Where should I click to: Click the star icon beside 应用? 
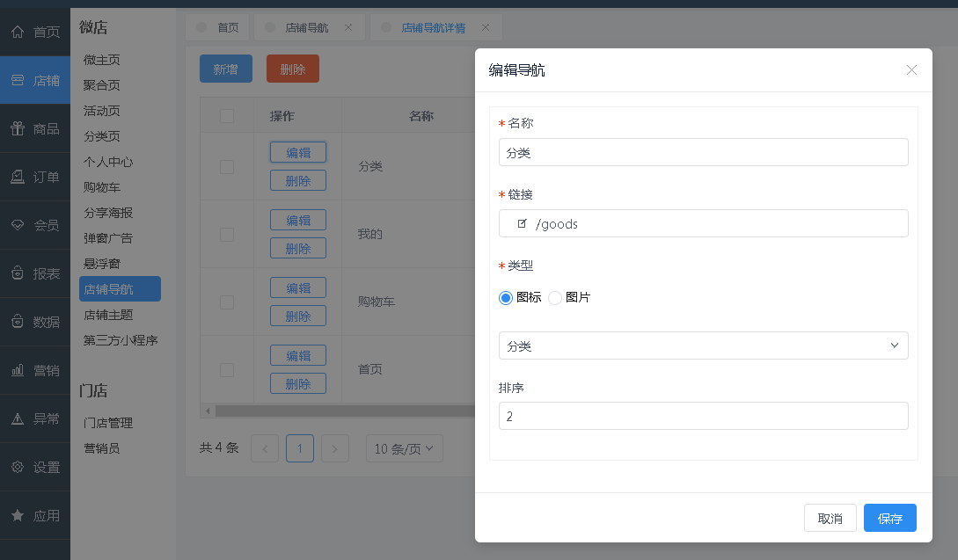point(18,515)
